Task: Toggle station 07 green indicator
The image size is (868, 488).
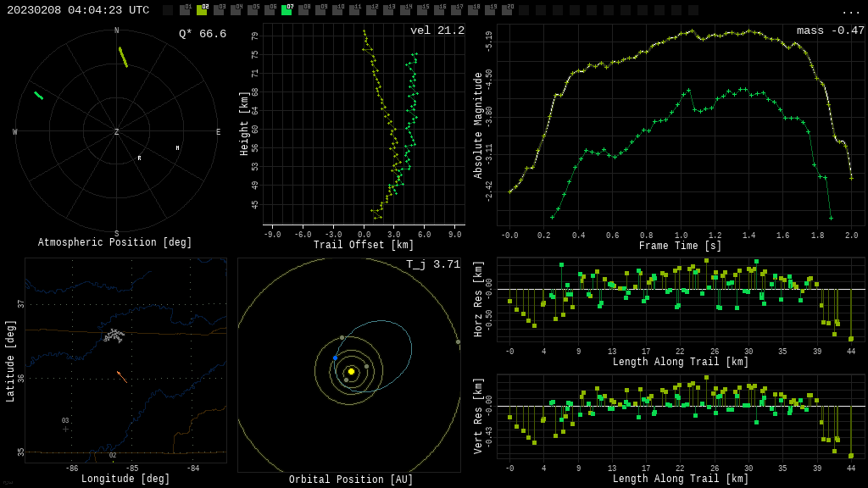Action: pyautogui.click(x=287, y=10)
